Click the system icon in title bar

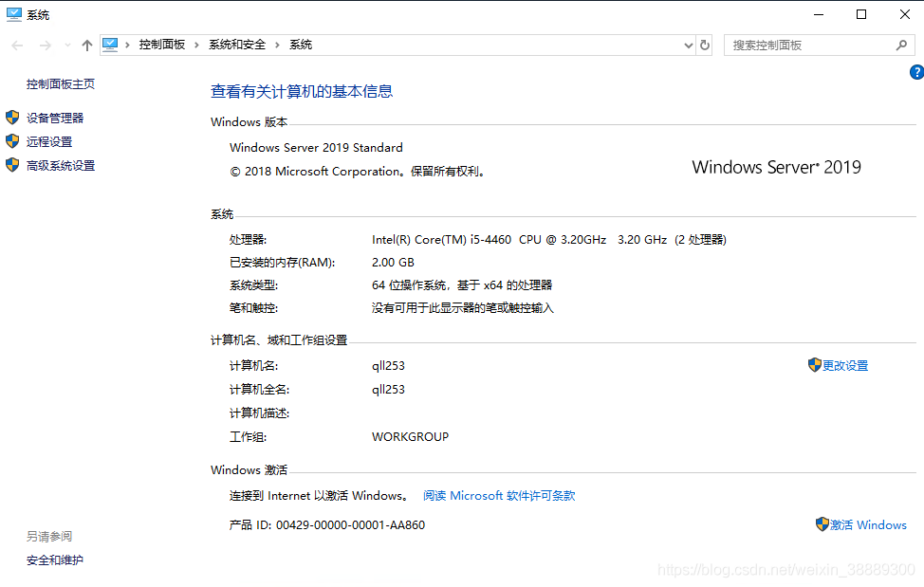(x=13, y=14)
